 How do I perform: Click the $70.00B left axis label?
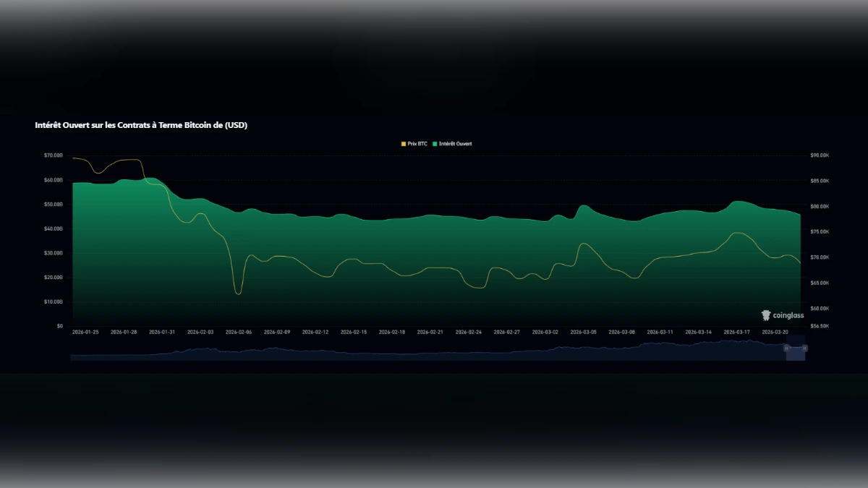click(52, 155)
